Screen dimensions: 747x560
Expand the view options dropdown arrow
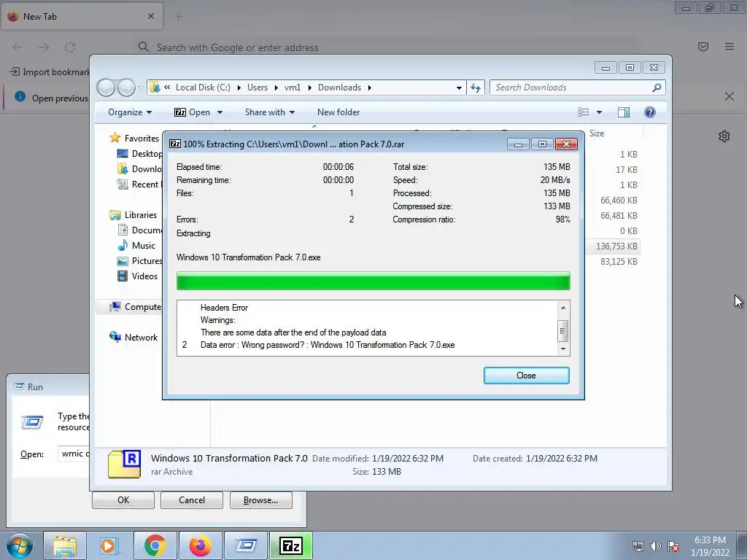tap(600, 112)
